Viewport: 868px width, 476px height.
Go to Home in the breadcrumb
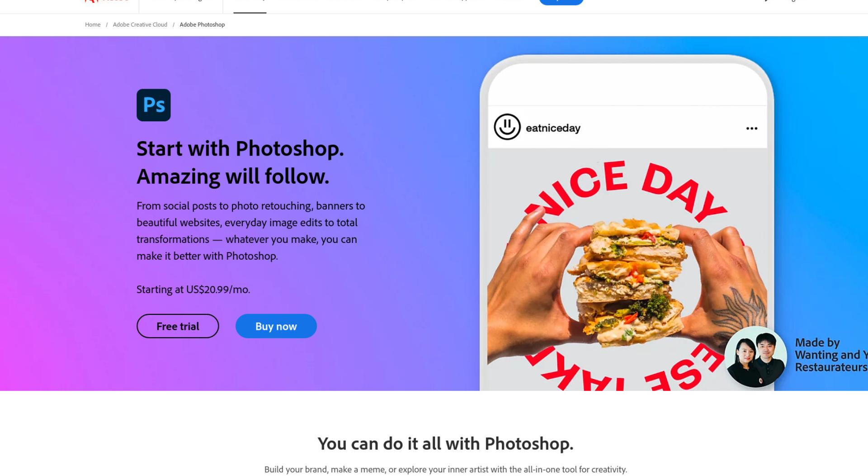[93, 24]
